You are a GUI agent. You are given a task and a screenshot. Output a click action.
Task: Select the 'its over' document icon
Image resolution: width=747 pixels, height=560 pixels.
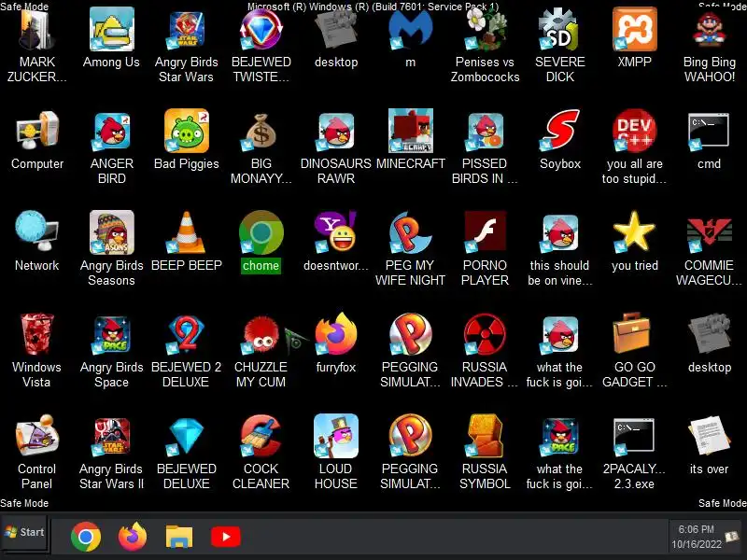click(x=710, y=435)
